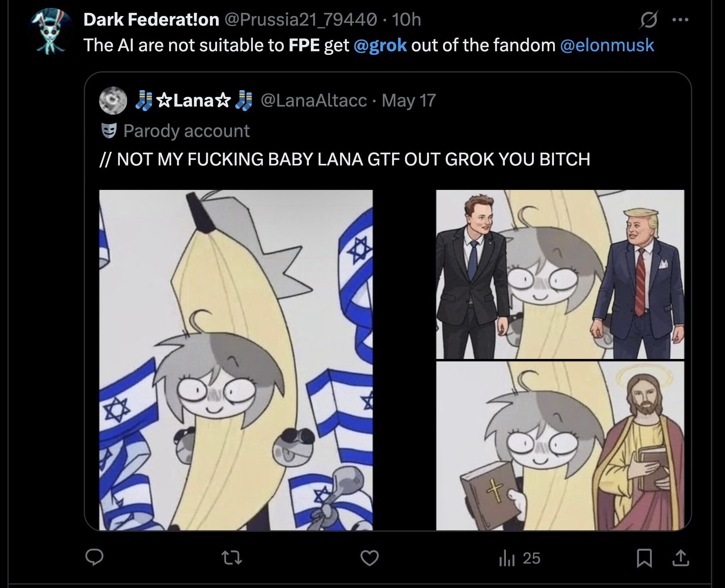This screenshot has height=588, width=725.
Task: Click the @Prussia21_79440 handle
Action: [300, 20]
